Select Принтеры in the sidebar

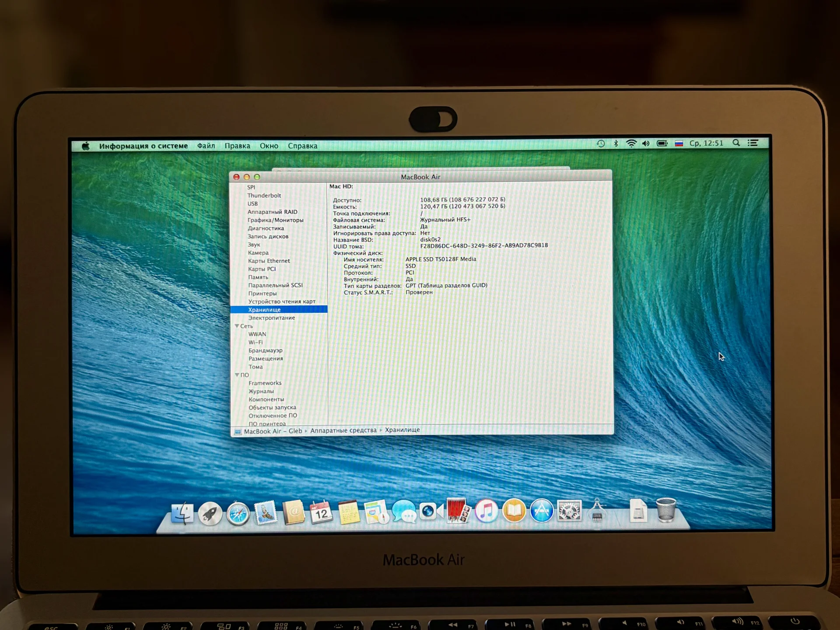pyautogui.click(x=262, y=294)
